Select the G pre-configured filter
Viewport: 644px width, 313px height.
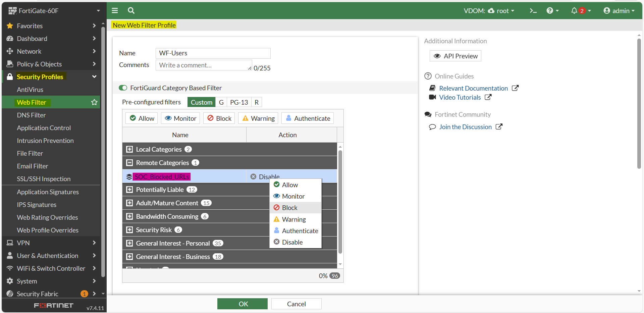point(221,102)
